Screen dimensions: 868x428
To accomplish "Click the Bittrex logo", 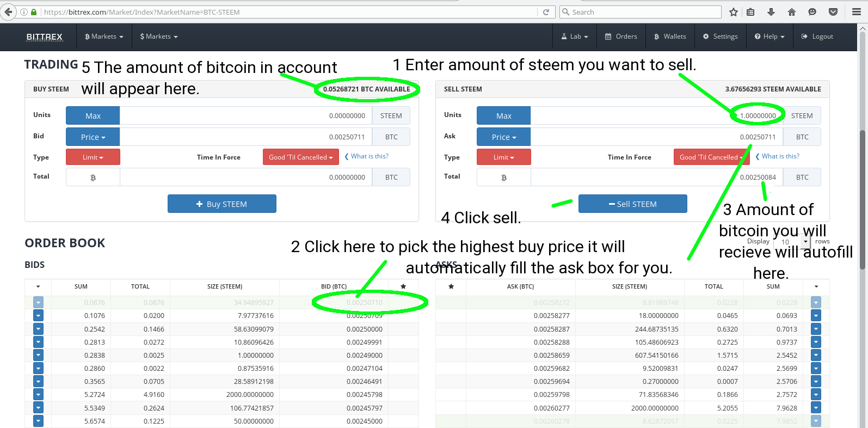I will pos(45,36).
